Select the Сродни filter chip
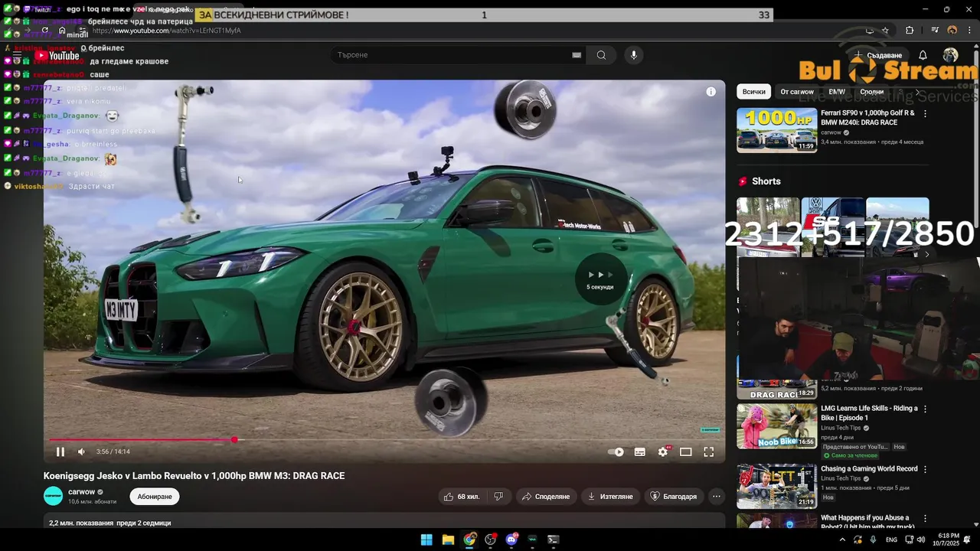The image size is (980, 551). click(x=872, y=92)
